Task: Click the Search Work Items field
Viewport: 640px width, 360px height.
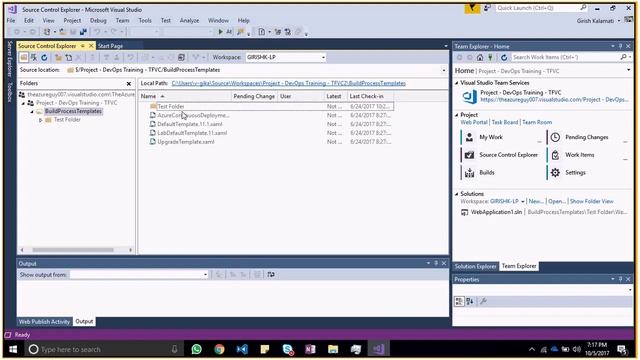Action: tap(566, 58)
